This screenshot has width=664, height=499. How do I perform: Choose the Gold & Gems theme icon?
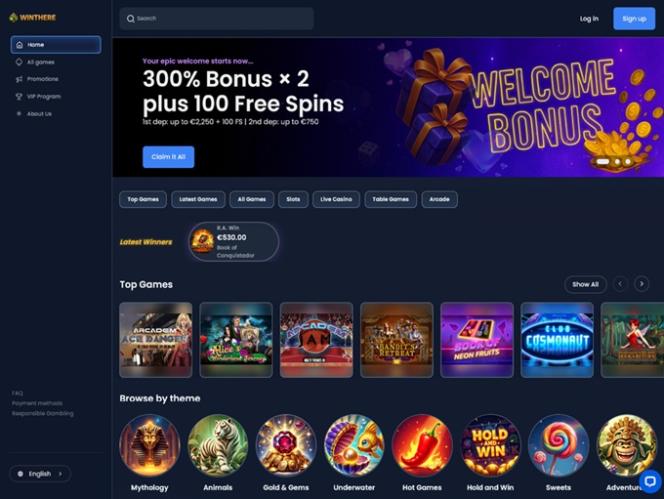286,445
